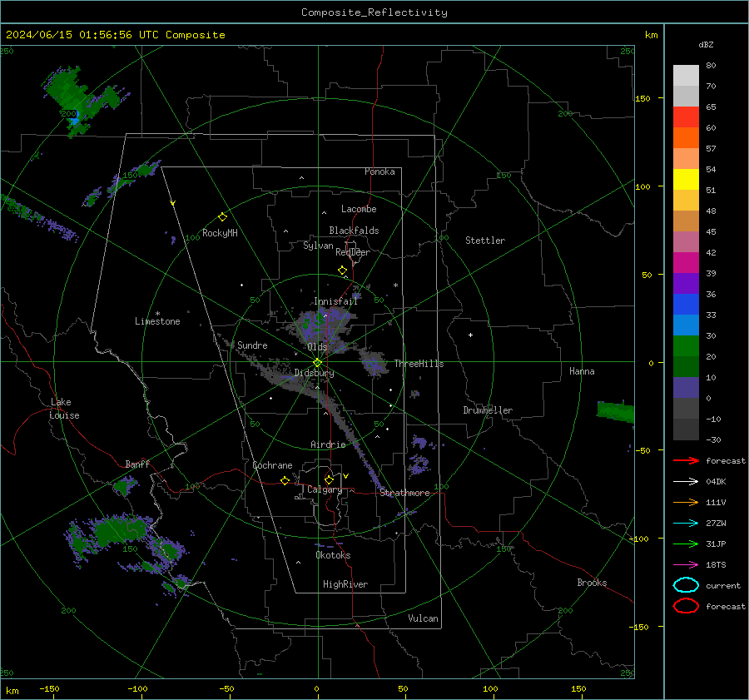Click the Stettler label
The image size is (749, 700).
point(485,241)
